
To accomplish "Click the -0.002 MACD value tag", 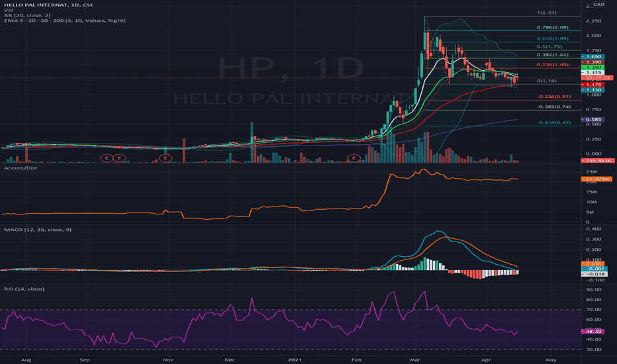I will [594, 269].
